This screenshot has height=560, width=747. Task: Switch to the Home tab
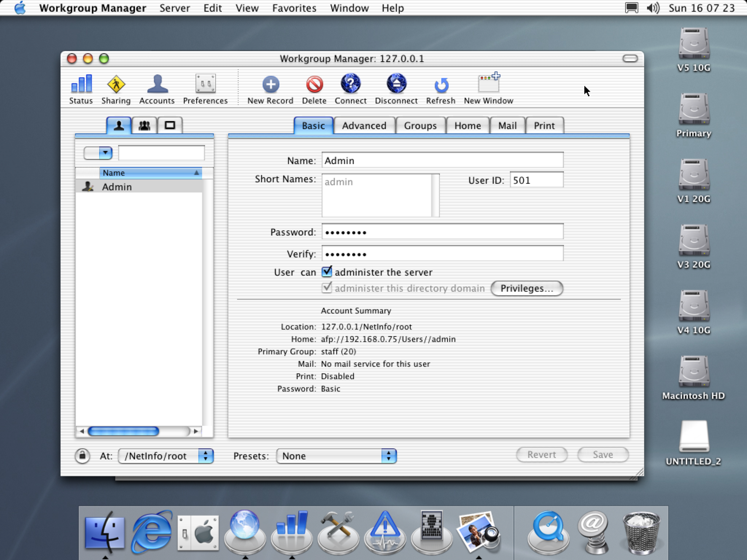(468, 126)
